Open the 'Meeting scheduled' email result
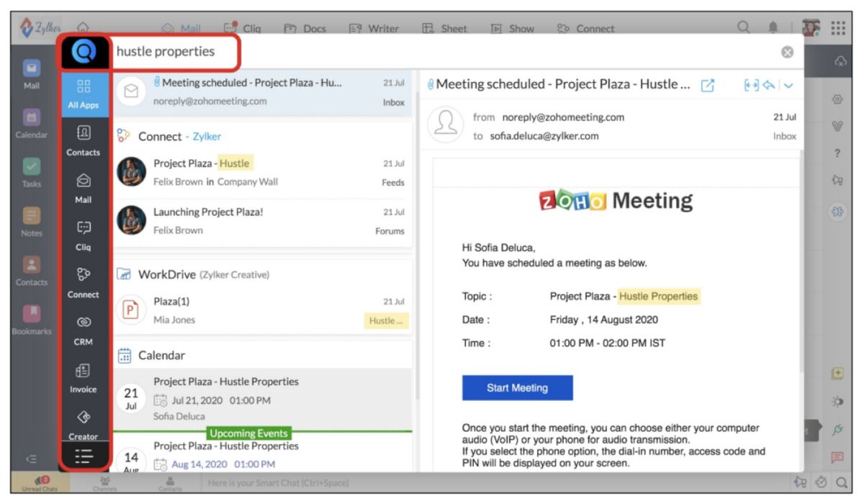The width and height of the screenshot is (864, 504). point(263,93)
